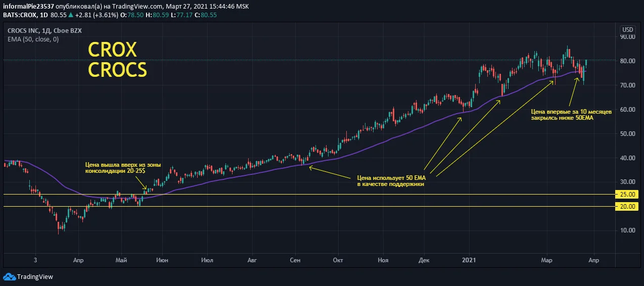Click the yellow 20.00 price tag
The image size is (644, 286).
[x=627, y=207]
